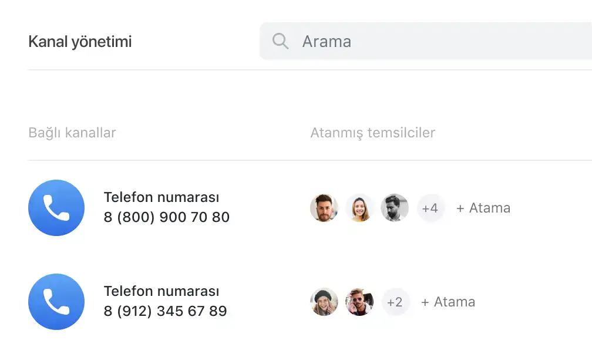Select the black-and-white avatar in first row

pyautogui.click(x=395, y=208)
